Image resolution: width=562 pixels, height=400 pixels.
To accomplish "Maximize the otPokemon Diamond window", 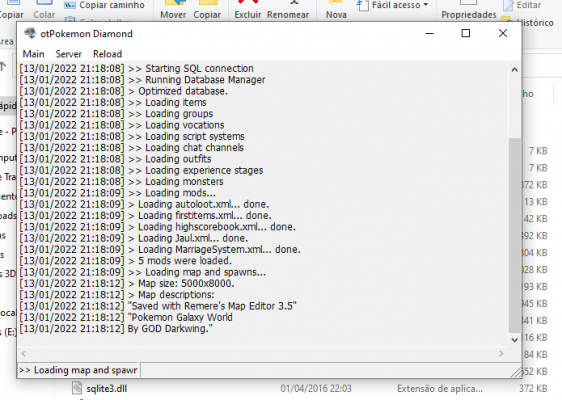I will pyautogui.click(x=466, y=33).
